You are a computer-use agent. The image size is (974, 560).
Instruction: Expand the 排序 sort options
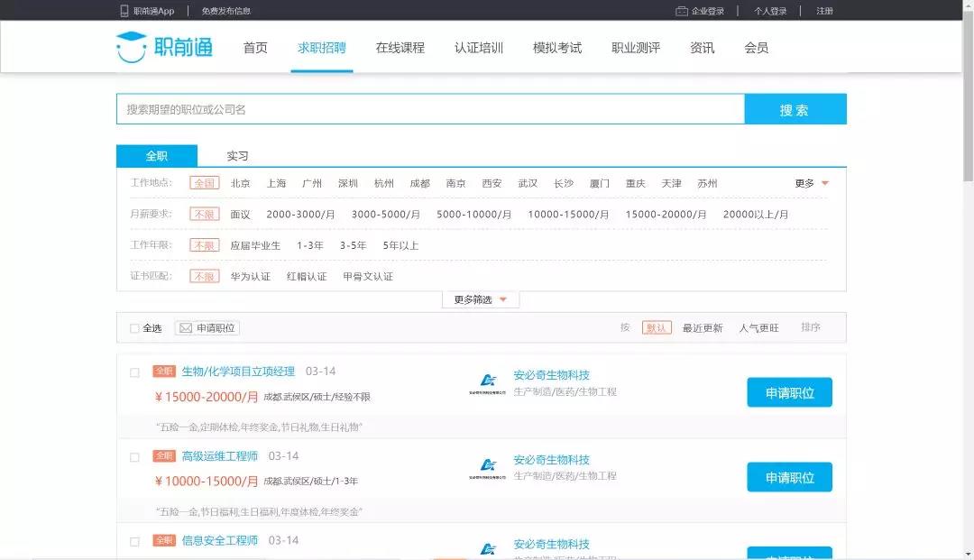coord(813,327)
